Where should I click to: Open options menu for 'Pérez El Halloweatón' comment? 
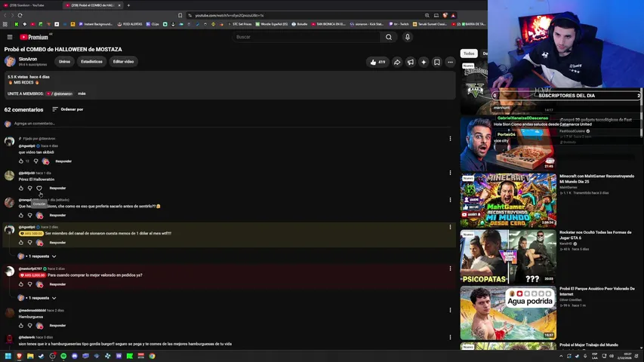pyautogui.click(x=450, y=173)
